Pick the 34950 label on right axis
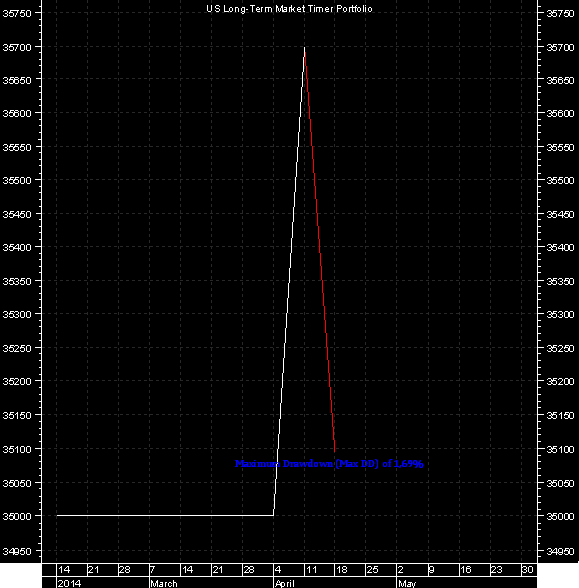Screen dimensions: 579x588 [x=560, y=552]
